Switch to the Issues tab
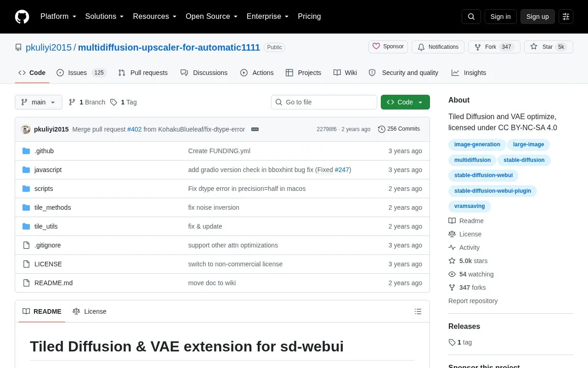Screen dimensions: 588x368 pos(81,73)
